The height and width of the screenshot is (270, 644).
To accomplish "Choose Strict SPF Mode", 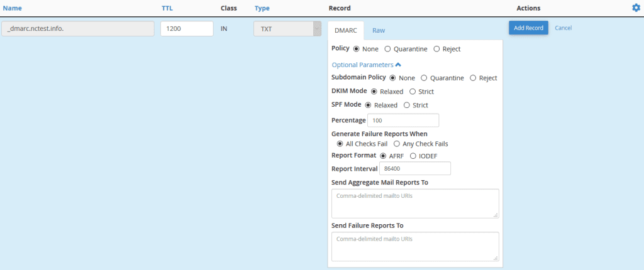I will coord(407,105).
